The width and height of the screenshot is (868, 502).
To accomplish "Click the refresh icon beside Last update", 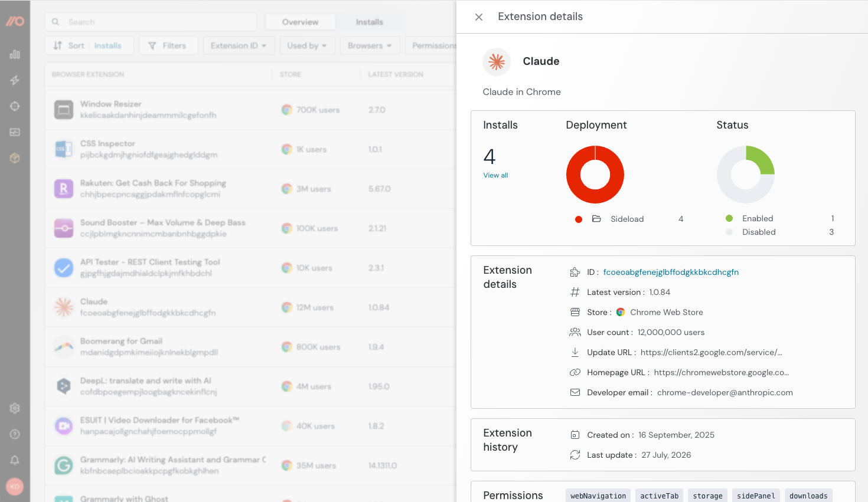I will coord(575,455).
